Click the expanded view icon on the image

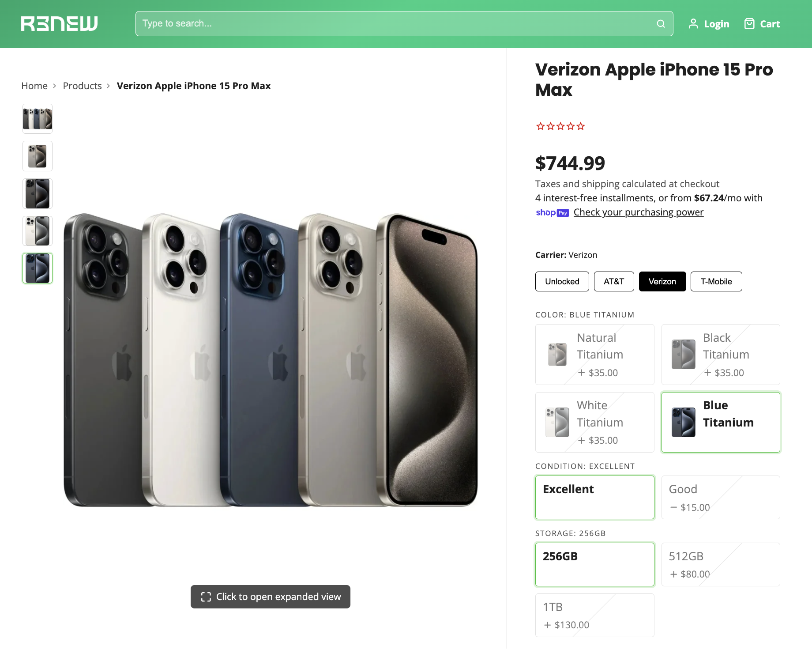point(206,597)
